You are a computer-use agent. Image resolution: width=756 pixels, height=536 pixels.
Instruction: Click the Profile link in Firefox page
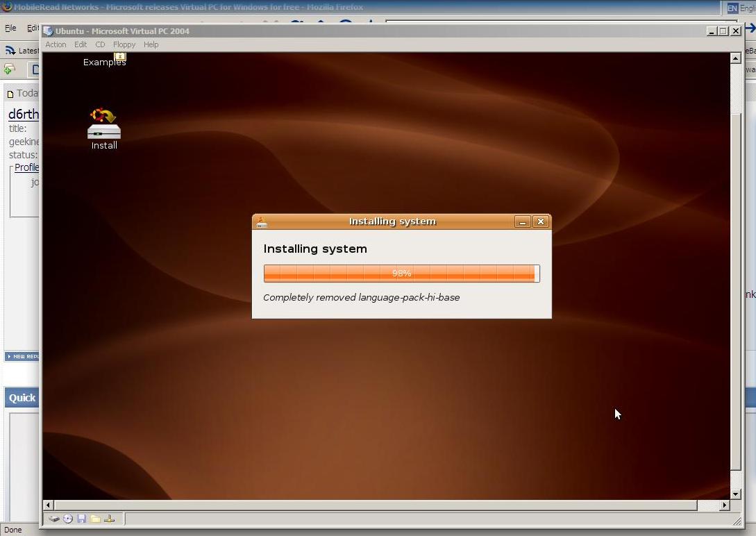26,167
